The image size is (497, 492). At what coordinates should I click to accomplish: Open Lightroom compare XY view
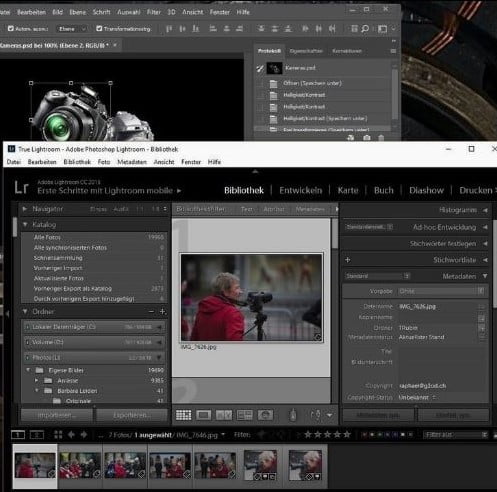pos(224,415)
